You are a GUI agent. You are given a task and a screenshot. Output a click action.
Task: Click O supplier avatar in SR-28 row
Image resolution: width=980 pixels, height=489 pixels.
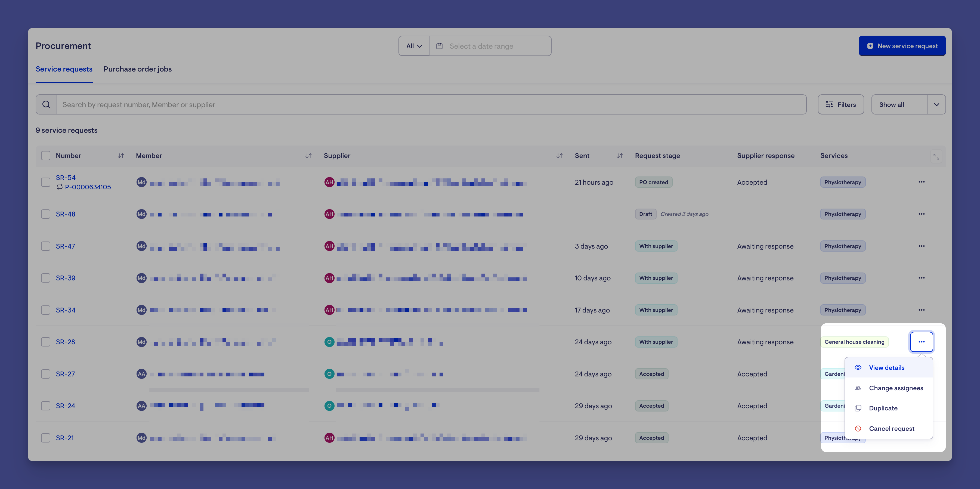click(329, 342)
